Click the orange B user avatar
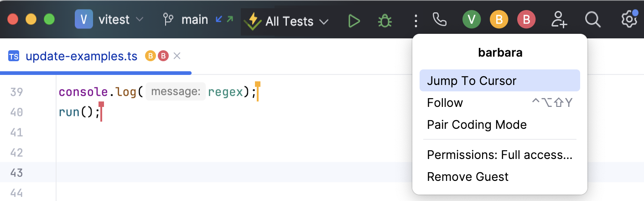 click(499, 20)
